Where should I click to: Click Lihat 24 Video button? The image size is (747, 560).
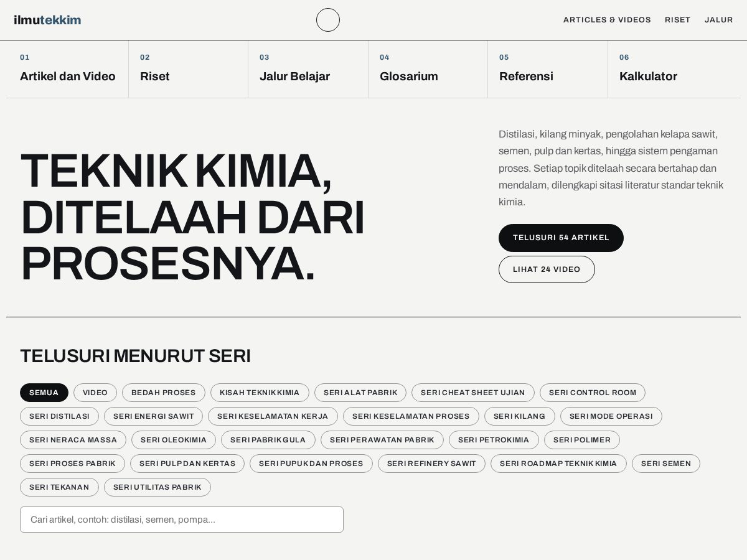(547, 269)
